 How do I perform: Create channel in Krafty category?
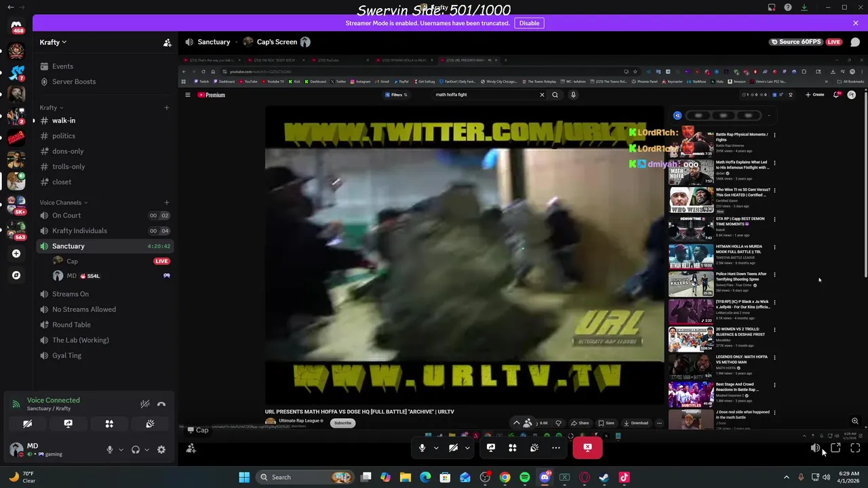click(167, 108)
